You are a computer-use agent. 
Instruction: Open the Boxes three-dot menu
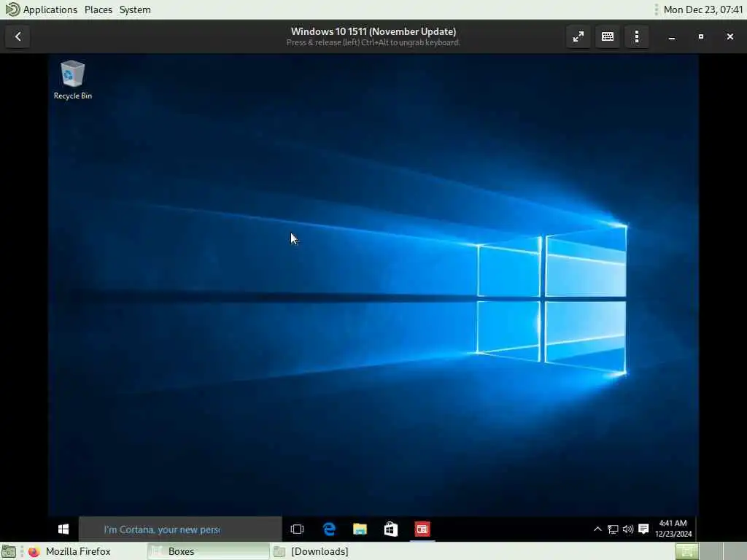click(x=636, y=36)
